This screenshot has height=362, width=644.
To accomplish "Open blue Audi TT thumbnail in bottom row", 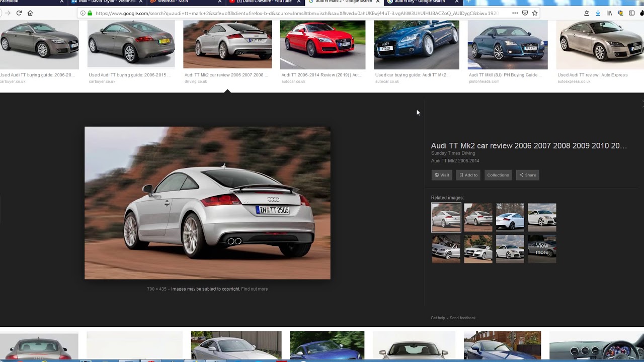I will 327,345.
